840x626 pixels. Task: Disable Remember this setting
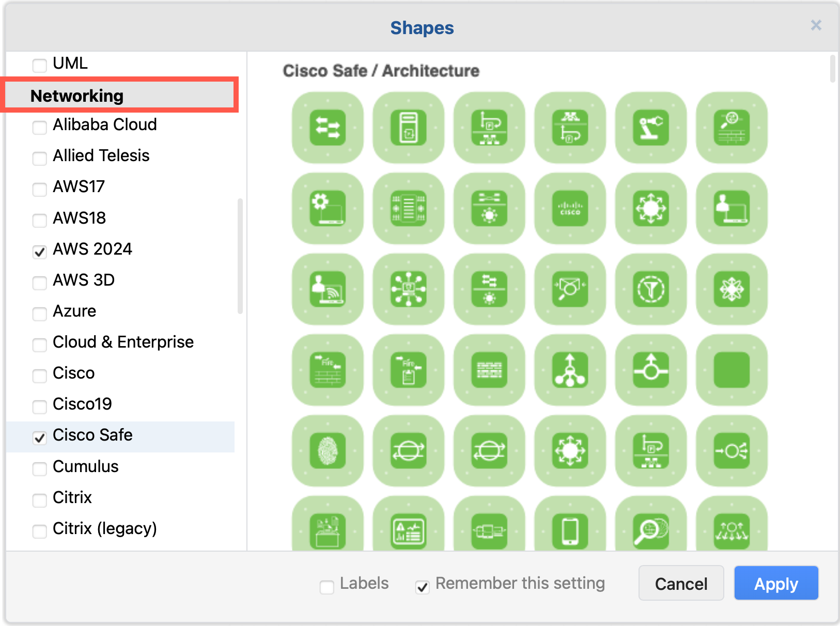(x=423, y=587)
